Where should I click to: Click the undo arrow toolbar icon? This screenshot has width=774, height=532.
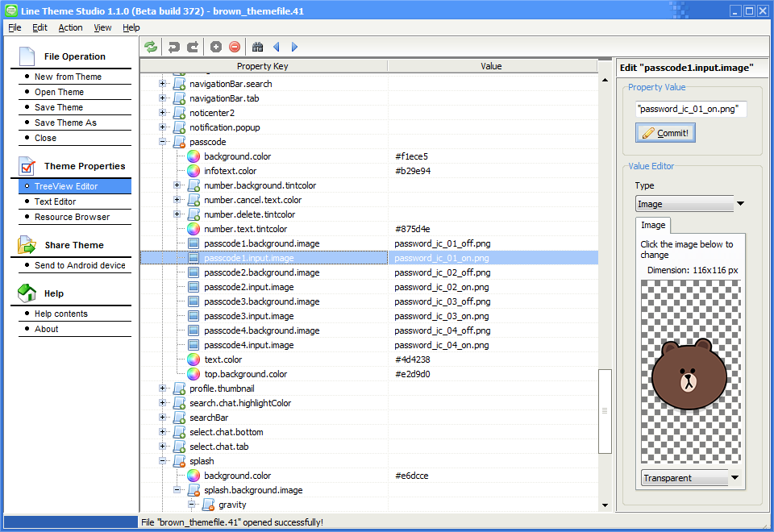click(173, 47)
